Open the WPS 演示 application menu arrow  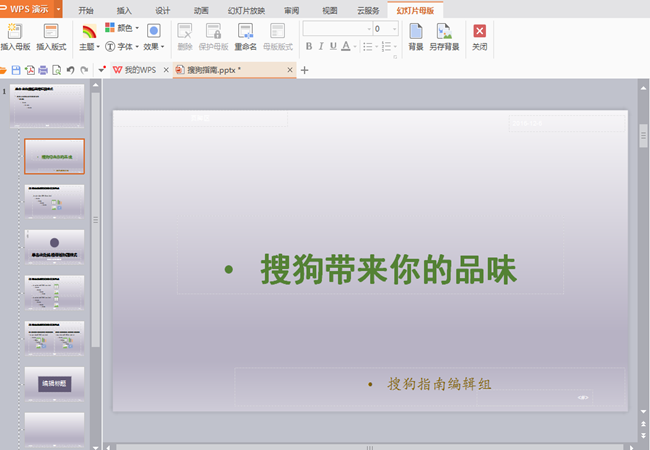pyautogui.click(x=58, y=9)
